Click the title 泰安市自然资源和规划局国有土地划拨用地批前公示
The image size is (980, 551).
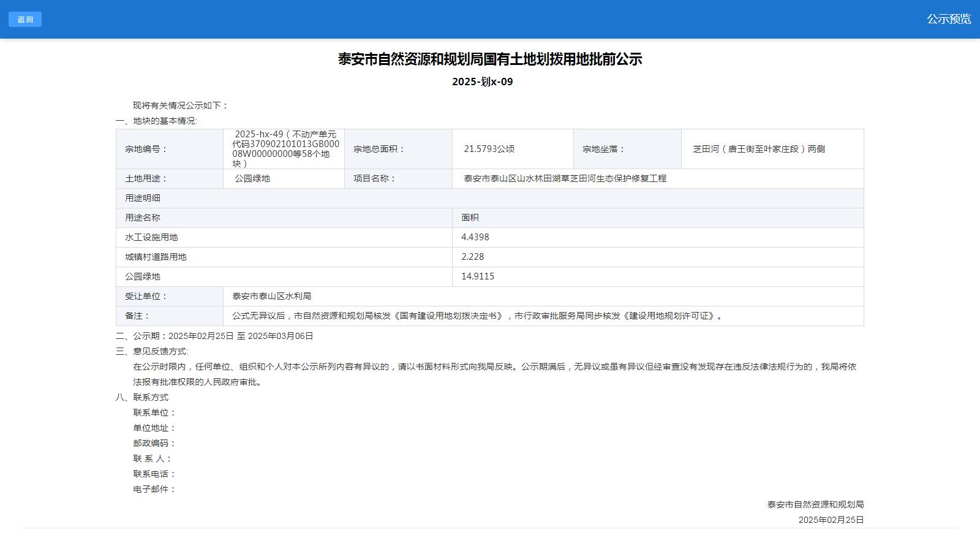(490, 59)
